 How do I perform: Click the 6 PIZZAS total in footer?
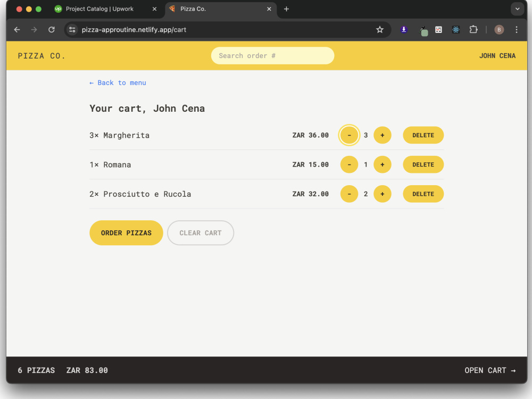[x=36, y=370]
